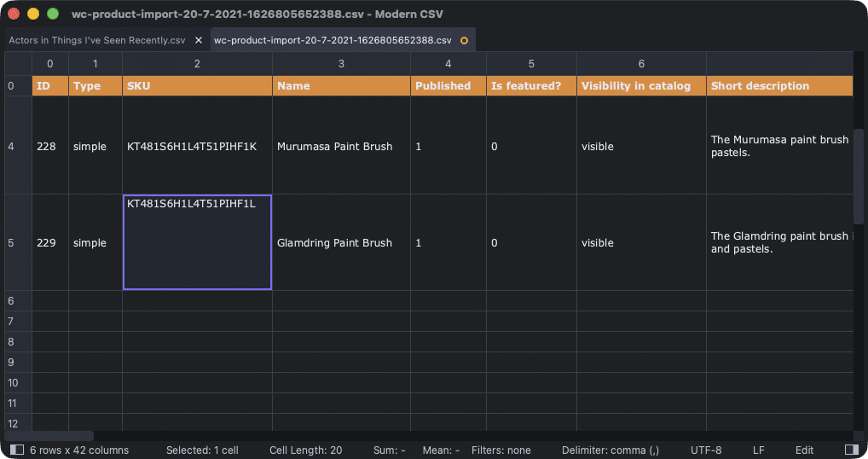Click the Edit mode status entry

coord(804,450)
